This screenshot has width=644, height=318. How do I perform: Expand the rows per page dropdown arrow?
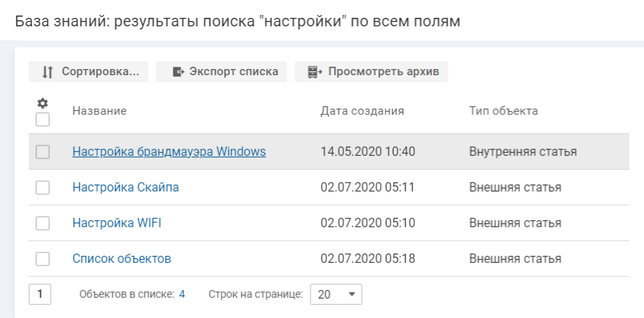351,294
